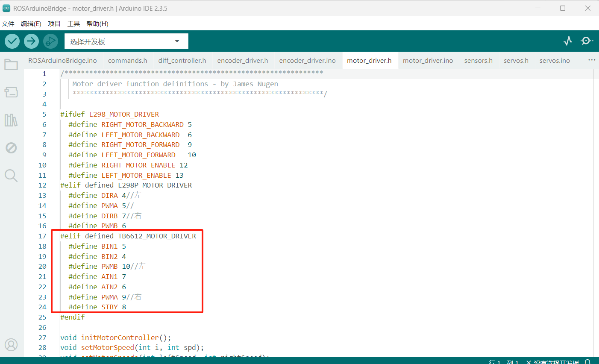The height and width of the screenshot is (364, 599).
Task: Open the Sketchbook folder panel
Action: (x=11, y=65)
